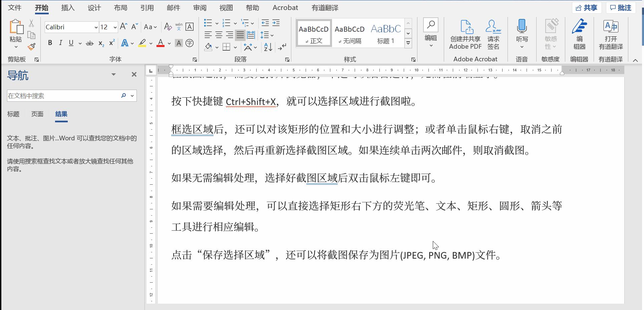
Task: Open comments via the 批注 button
Action: tap(620, 7)
